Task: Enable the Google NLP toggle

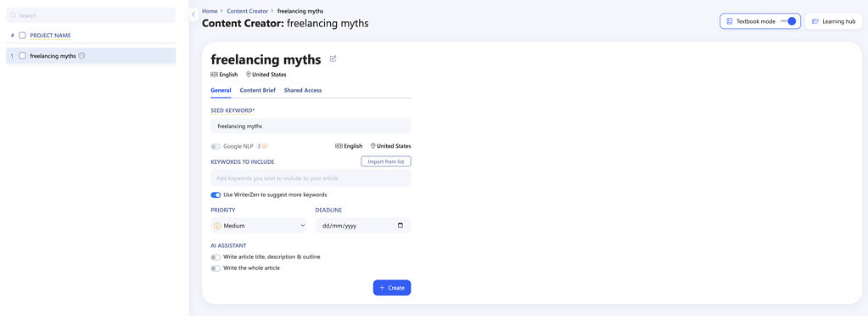Action: coord(216,146)
